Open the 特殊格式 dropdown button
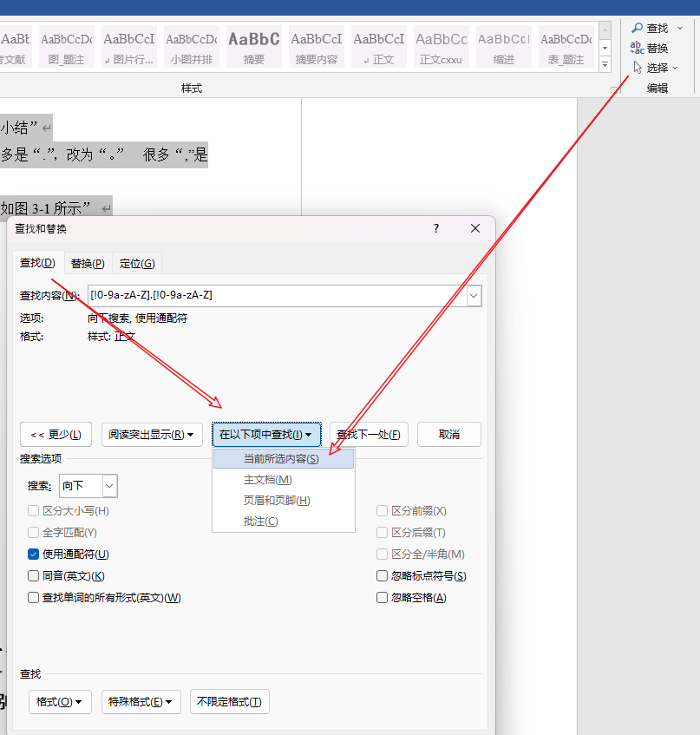Screen dimensions: 700x735 point(141,702)
